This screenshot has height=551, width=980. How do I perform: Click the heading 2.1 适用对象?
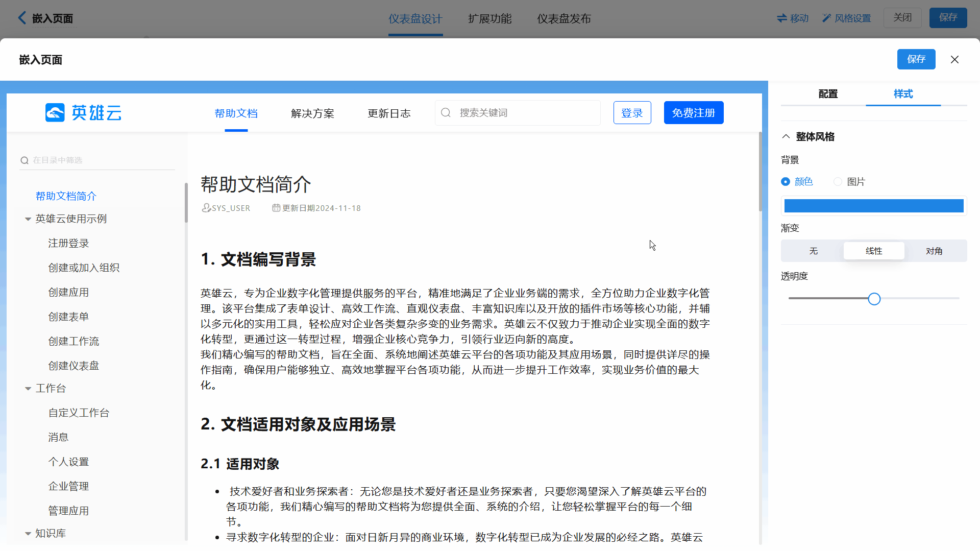click(x=240, y=464)
